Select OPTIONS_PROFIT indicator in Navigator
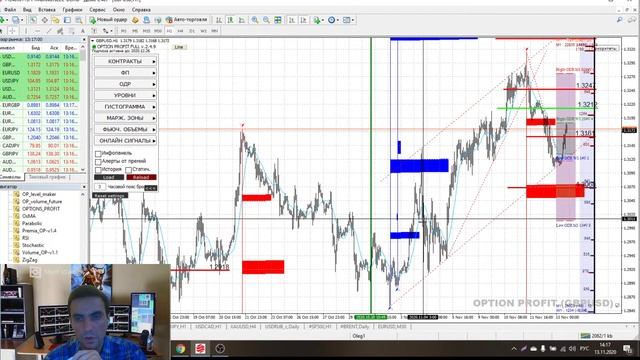Viewport: 640px width, 360px height. tap(41, 209)
